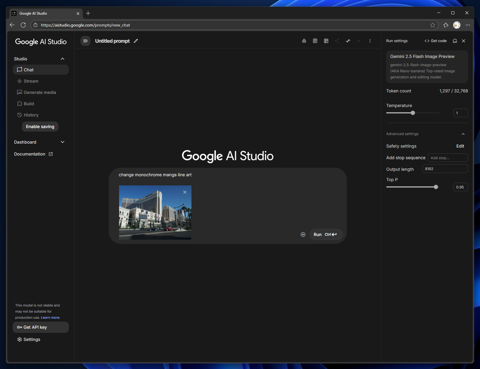The width and height of the screenshot is (480, 369).
Task: Bookmark this page with star icon
Action: pos(433,25)
